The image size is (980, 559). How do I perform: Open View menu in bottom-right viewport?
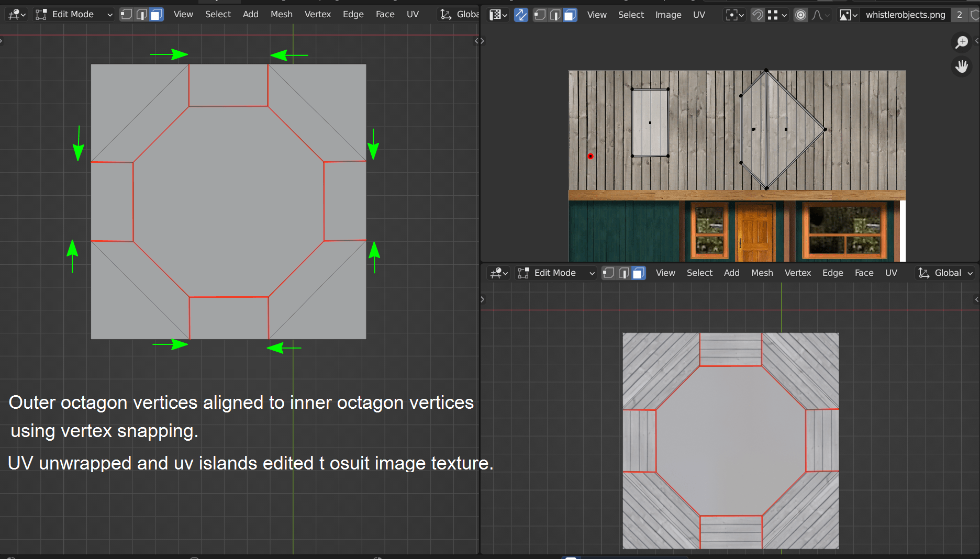665,273
